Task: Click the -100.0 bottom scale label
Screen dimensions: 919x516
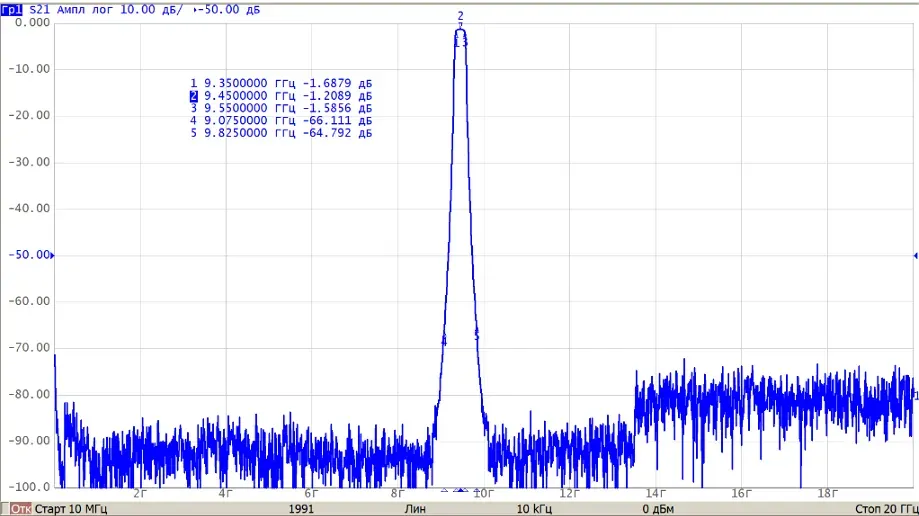Action: [x=29, y=487]
